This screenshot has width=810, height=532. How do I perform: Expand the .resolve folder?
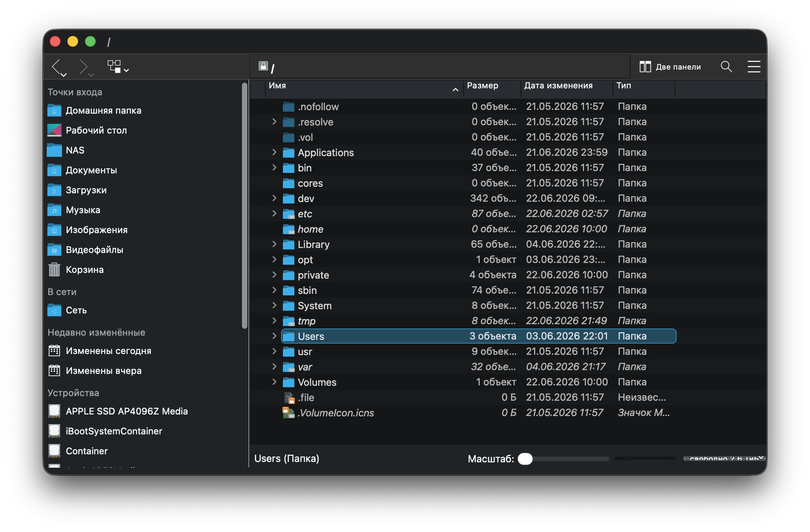274,122
